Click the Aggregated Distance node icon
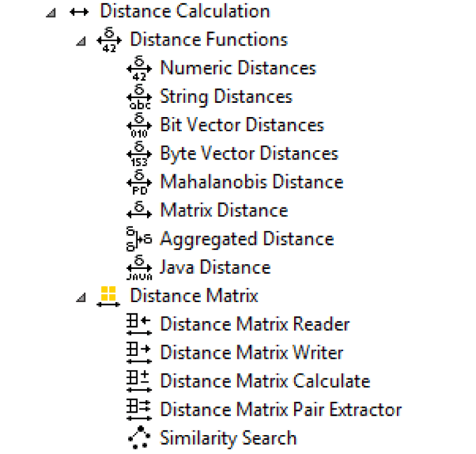Image resolution: width=476 pixels, height=454 pixels. coord(139,239)
